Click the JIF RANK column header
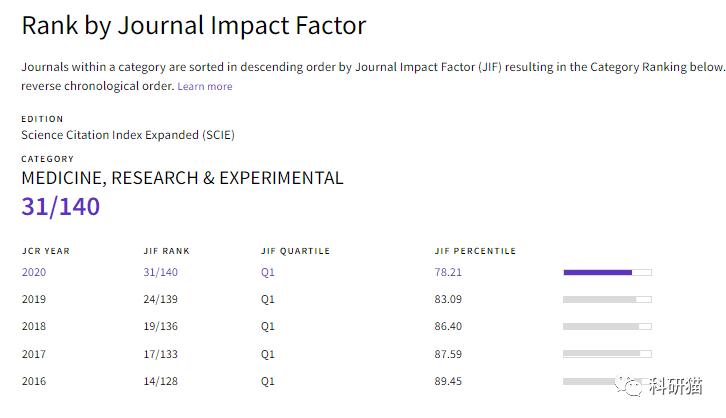 [166, 251]
